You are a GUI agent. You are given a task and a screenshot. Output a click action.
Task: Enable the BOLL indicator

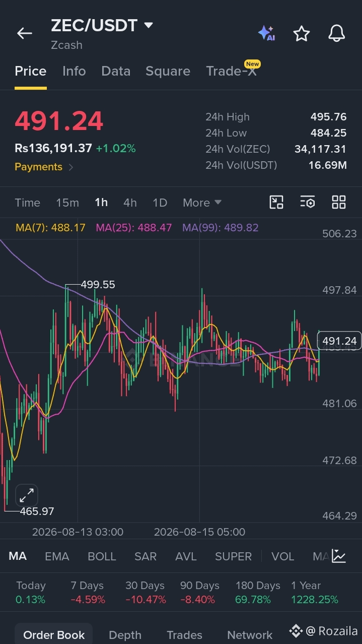coord(102,556)
